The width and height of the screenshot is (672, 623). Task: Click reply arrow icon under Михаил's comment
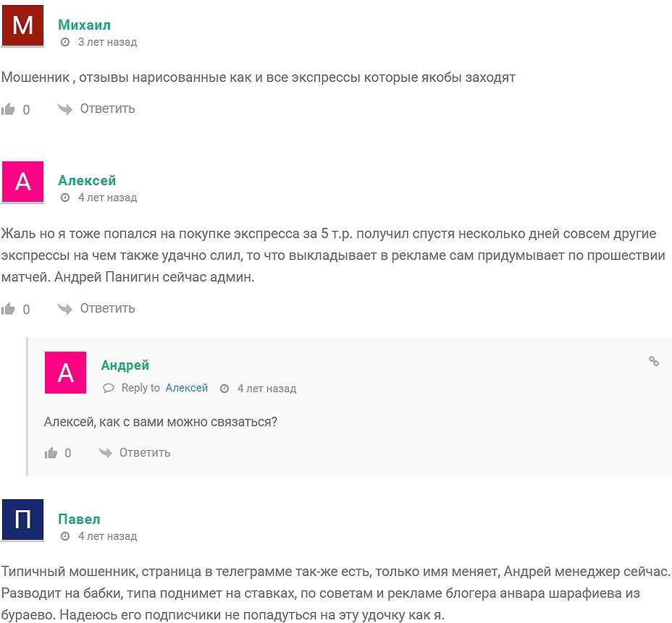coord(65,109)
